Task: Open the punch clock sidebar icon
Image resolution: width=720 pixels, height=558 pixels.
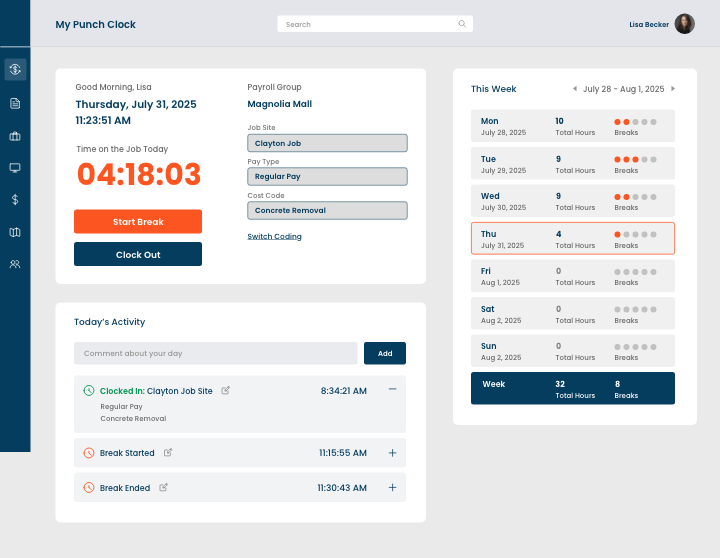Action: 15,69
